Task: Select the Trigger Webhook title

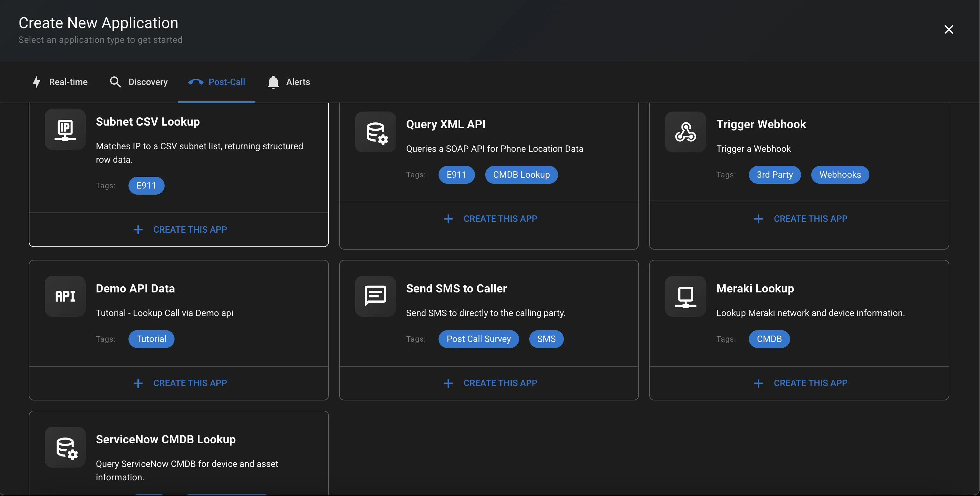Action: coord(761,124)
